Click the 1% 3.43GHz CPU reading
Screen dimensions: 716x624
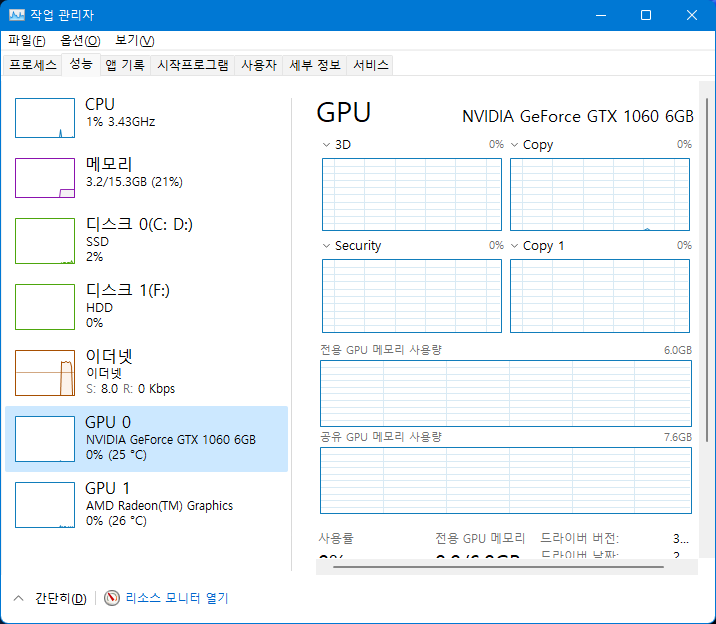click(x=121, y=122)
